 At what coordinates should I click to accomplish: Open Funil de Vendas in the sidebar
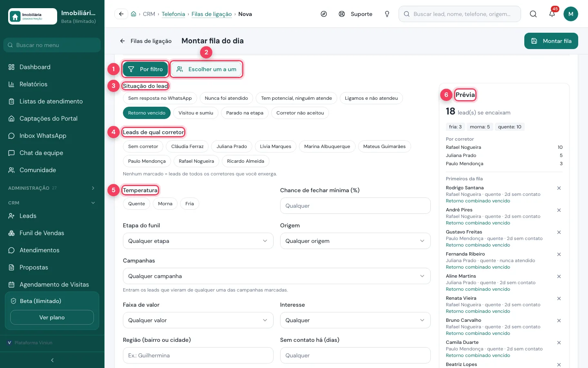42,233
